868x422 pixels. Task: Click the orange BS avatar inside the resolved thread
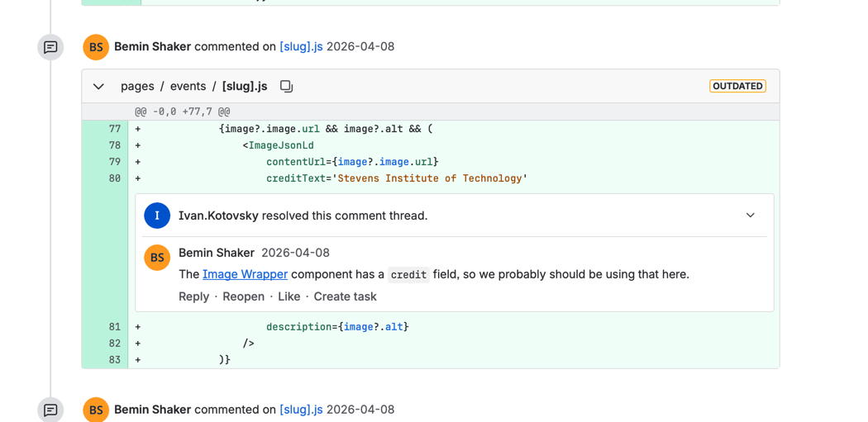(x=157, y=258)
